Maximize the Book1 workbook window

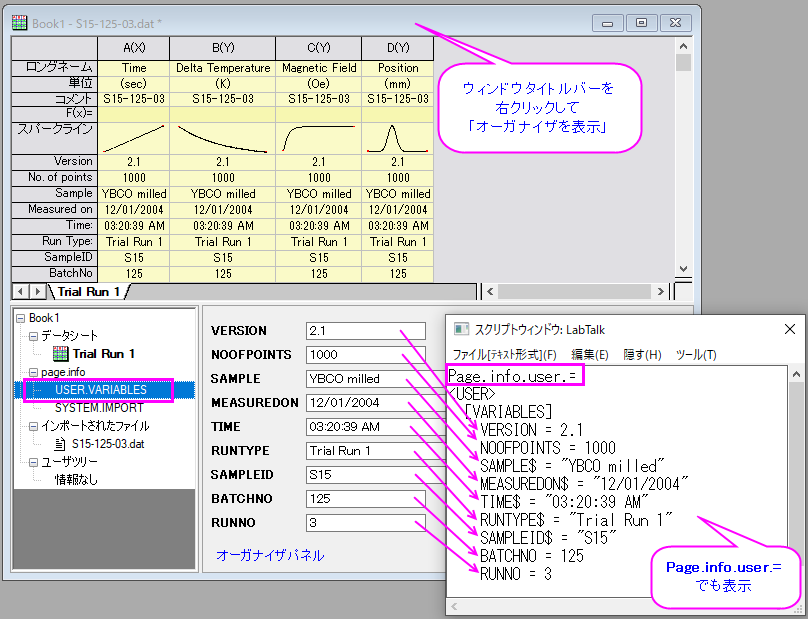click(641, 23)
